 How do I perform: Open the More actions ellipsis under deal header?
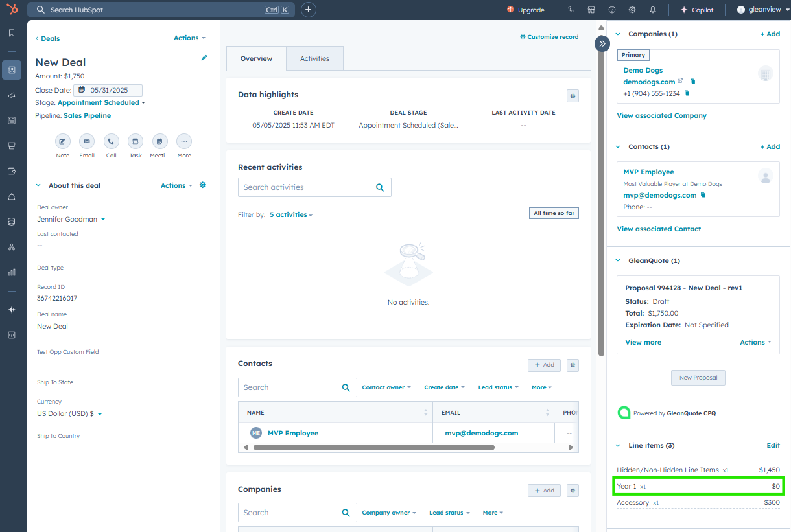click(x=184, y=141)
